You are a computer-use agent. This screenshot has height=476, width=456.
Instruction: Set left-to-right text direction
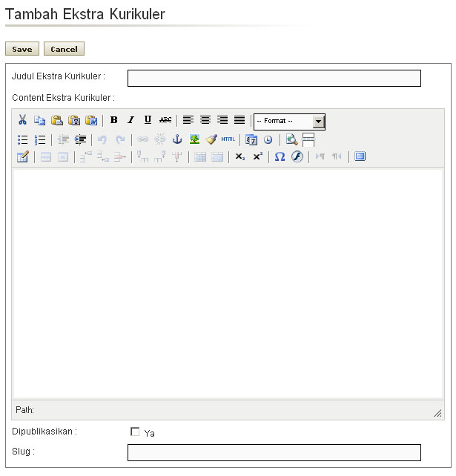(x=320, y=156)
